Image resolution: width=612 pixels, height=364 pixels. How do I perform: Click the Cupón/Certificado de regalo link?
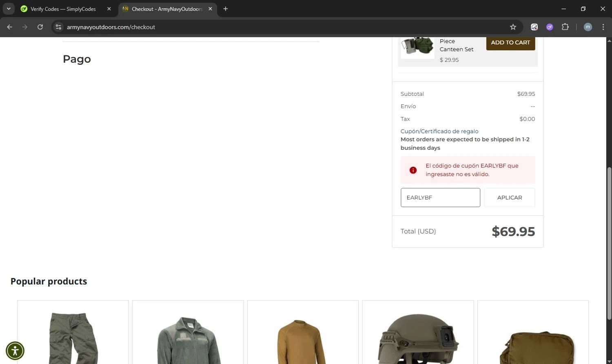click(439, 131)
